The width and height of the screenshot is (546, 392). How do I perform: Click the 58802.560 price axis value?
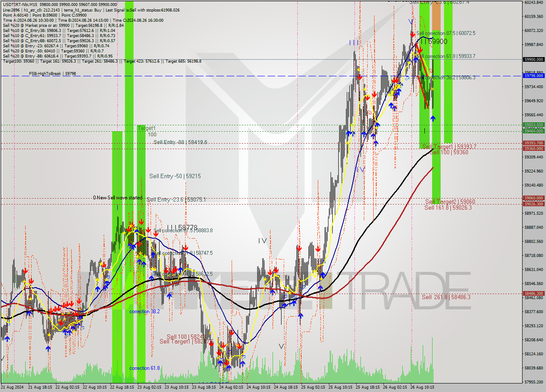tap(534, 241)
